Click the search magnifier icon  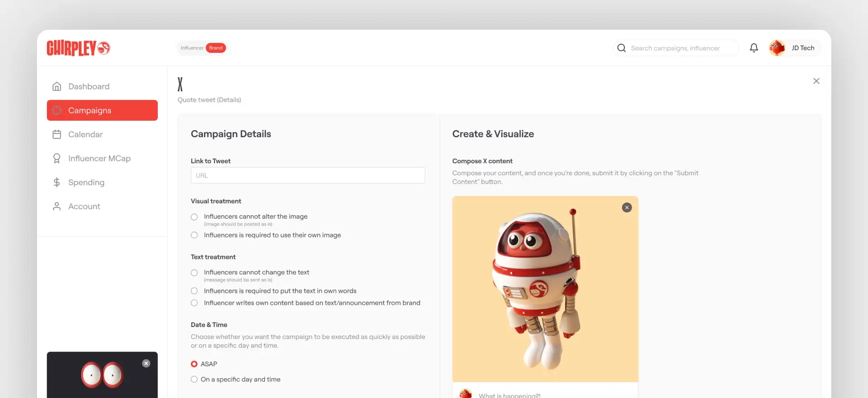(622, 48)
